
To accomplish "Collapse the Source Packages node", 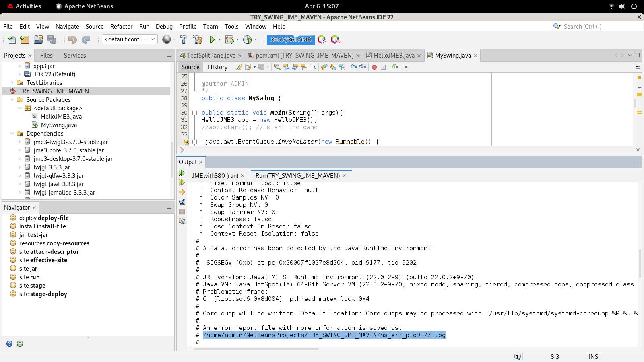I will pos(12,100).
